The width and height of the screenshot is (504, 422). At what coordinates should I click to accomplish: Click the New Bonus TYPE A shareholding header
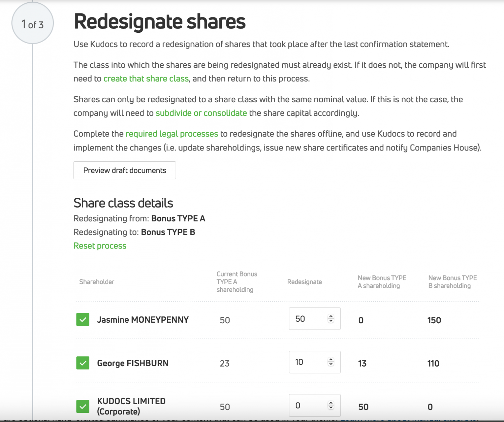coord(382,282)
